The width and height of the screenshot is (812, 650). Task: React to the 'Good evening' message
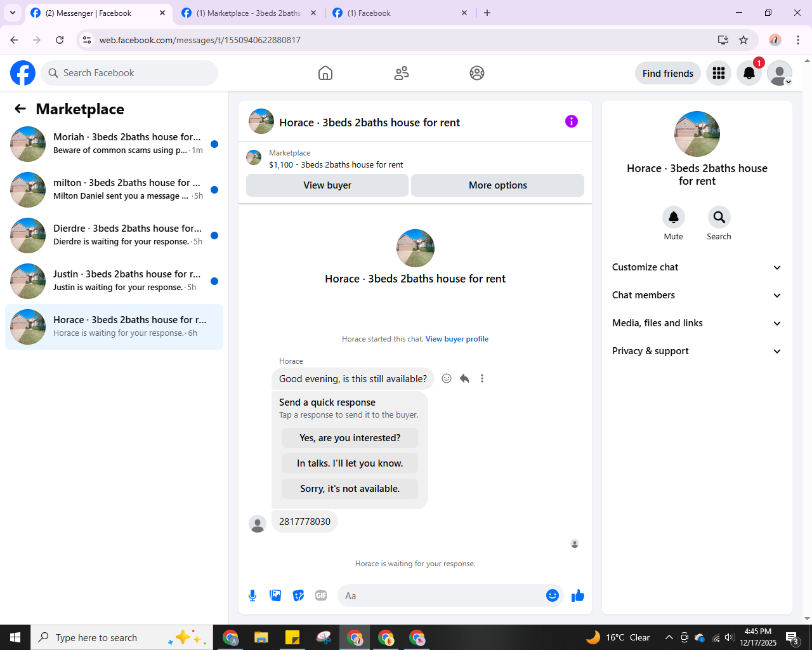[x=447, y=378]
